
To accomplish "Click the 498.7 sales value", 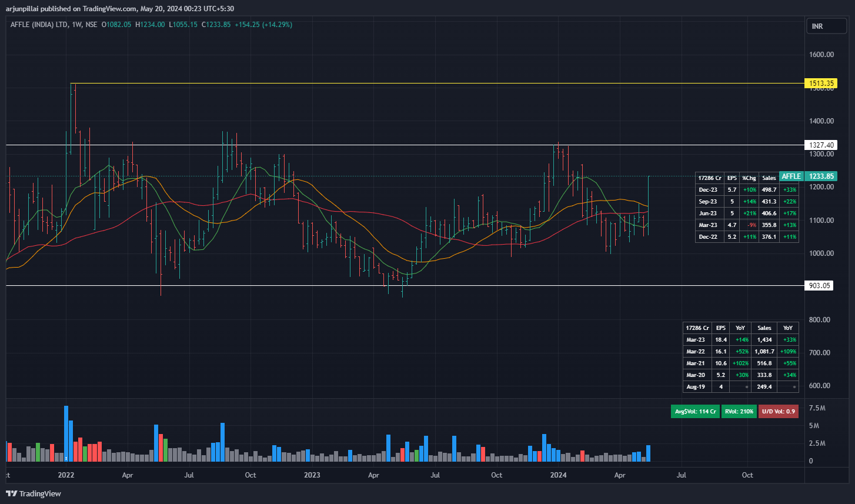I will [769, 189].
